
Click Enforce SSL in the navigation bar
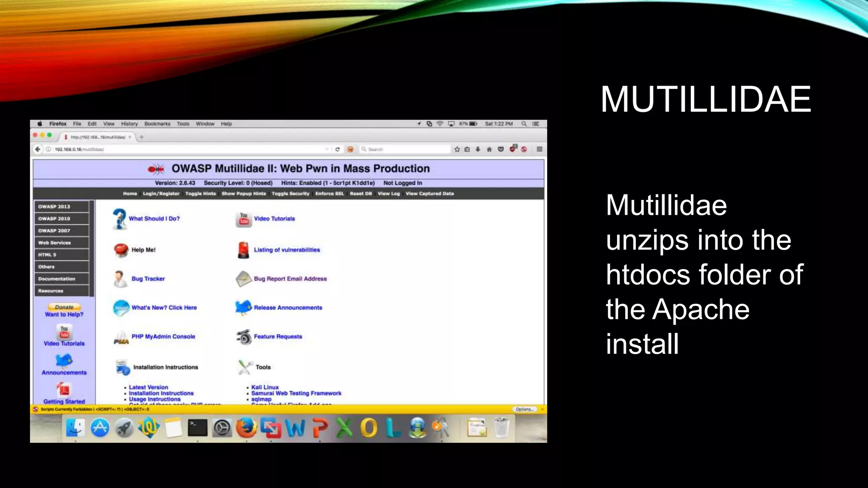click(329, 194)
